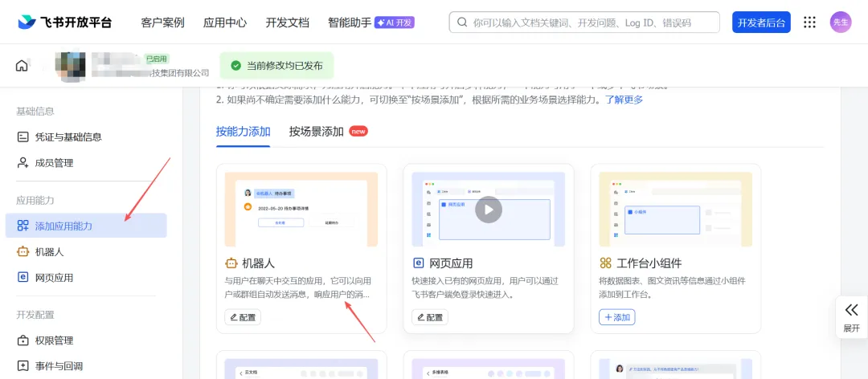Open the 应用中心 menu
This screenshot has width=868, height=379.
pos(225,22)
